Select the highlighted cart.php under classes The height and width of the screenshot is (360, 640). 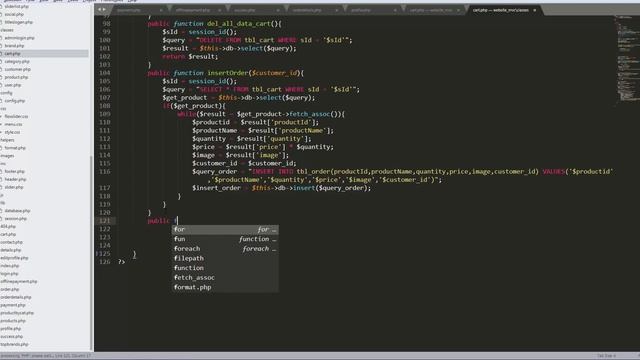point(12,53)
